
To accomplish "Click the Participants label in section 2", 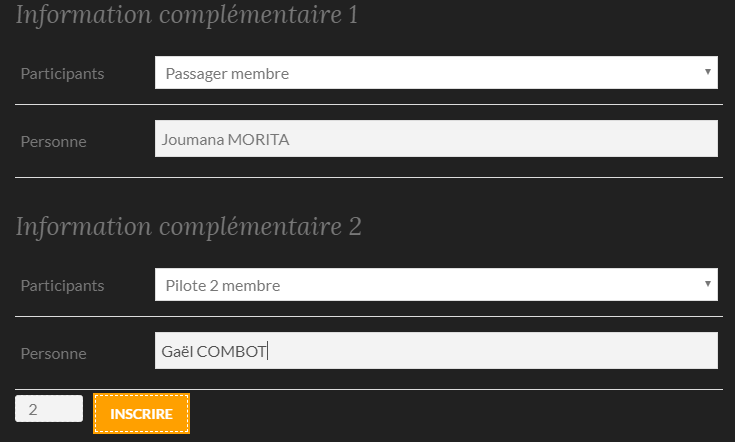I will click(62, 285).
